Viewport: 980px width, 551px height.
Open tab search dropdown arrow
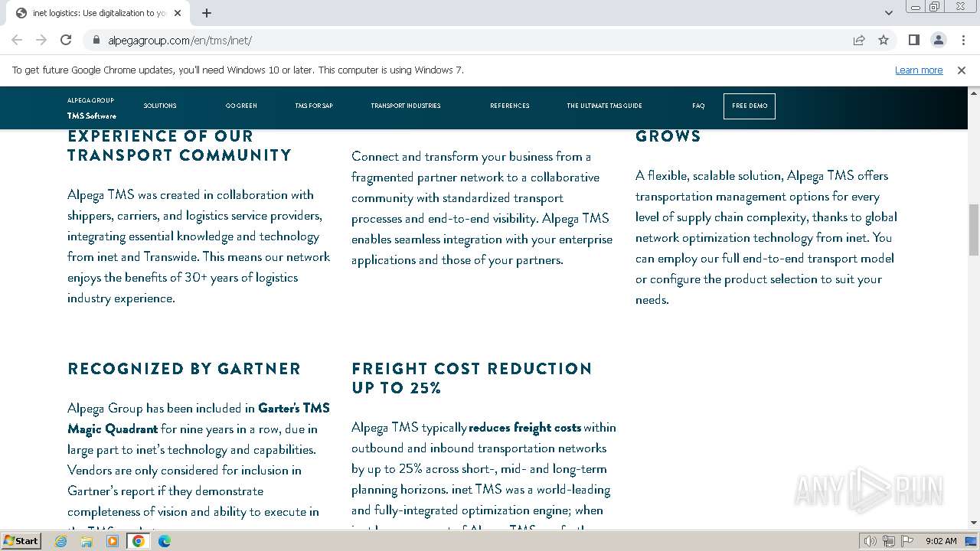click(x=888, y=13)
